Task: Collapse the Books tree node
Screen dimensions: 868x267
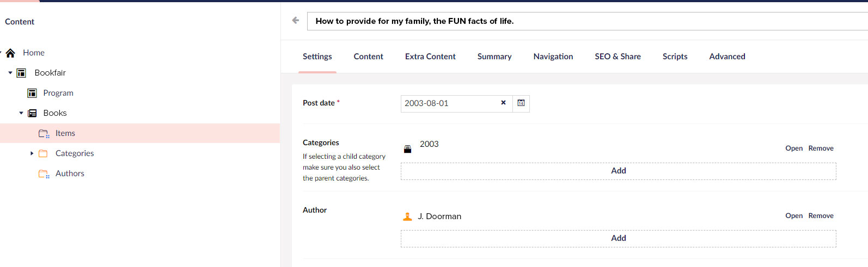Action: click(21, 113)
